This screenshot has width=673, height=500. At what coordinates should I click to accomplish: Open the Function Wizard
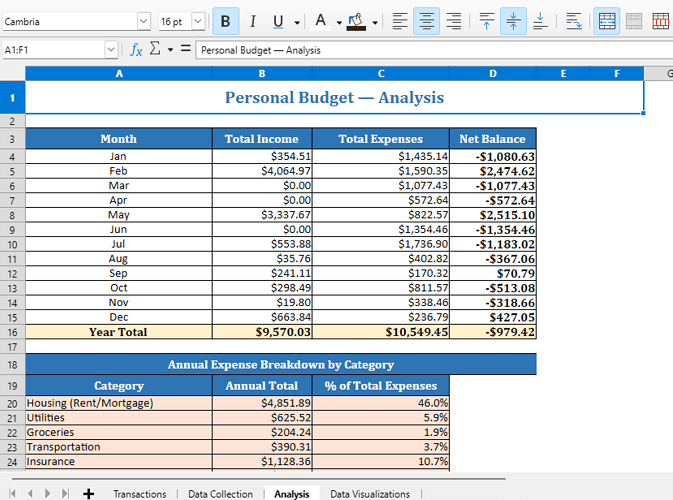point(136,50)
